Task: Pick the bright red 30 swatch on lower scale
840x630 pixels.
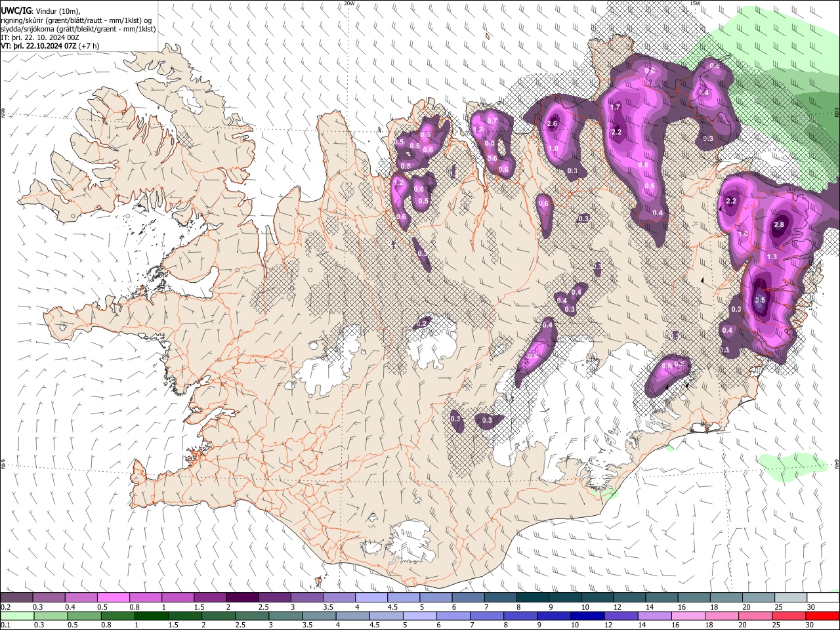Action: 822,616
